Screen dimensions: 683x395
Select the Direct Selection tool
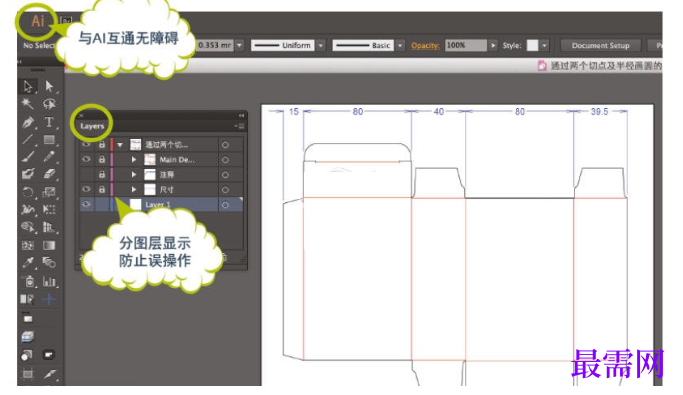coord(49,86)
